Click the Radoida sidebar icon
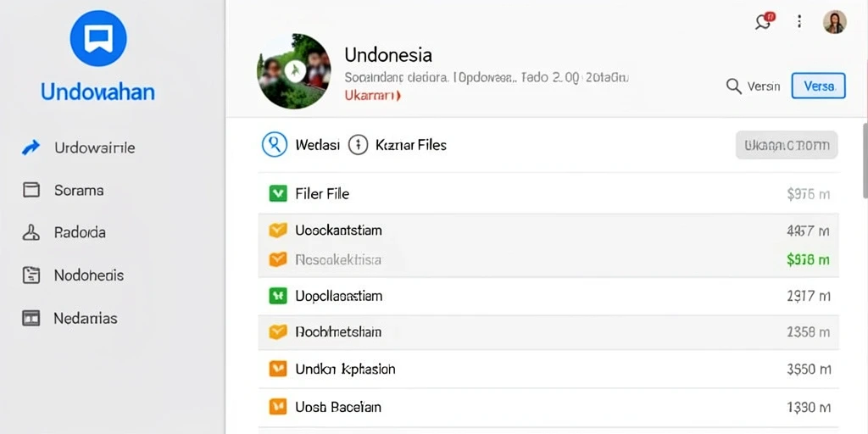Screen dimensions: 868x434 (31, 232)
